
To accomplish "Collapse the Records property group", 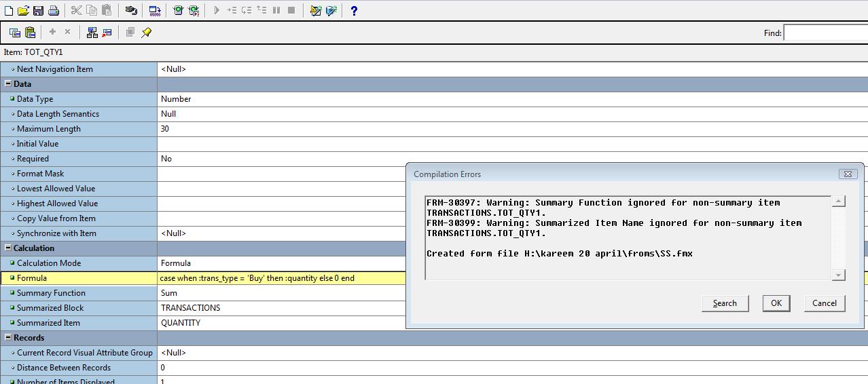I will [x=8, y=338].
